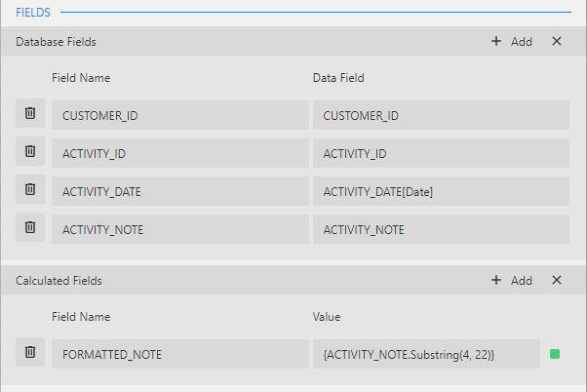Add a new calculated field

pos(512,280)
